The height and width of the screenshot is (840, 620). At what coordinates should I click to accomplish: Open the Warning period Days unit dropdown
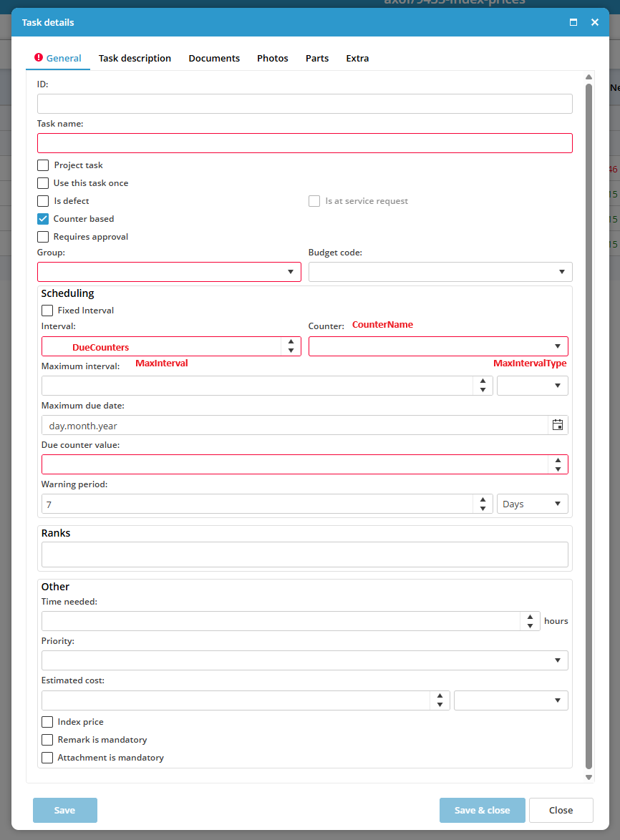[532, 504]
